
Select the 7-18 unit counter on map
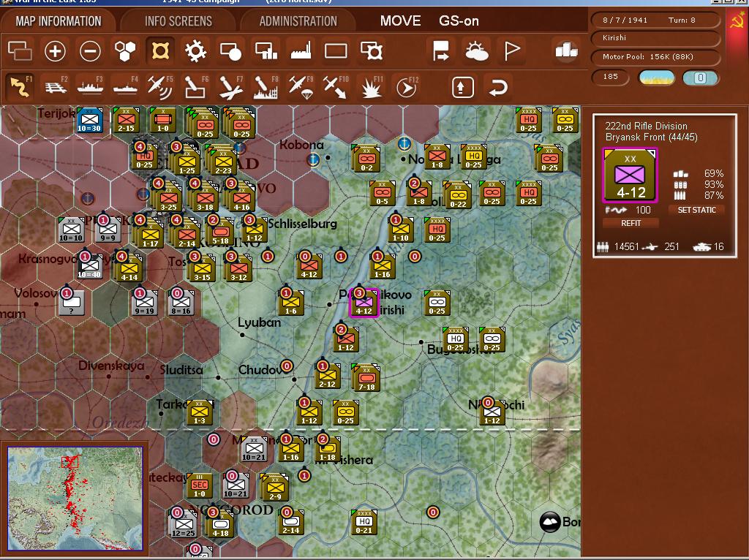[x=366, y=378]
